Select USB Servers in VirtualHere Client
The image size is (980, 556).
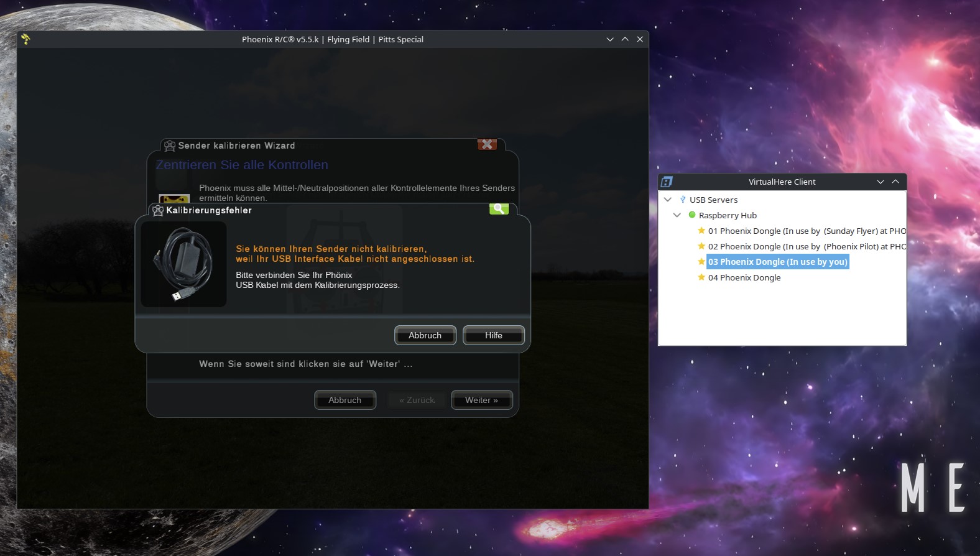(714, 200)
